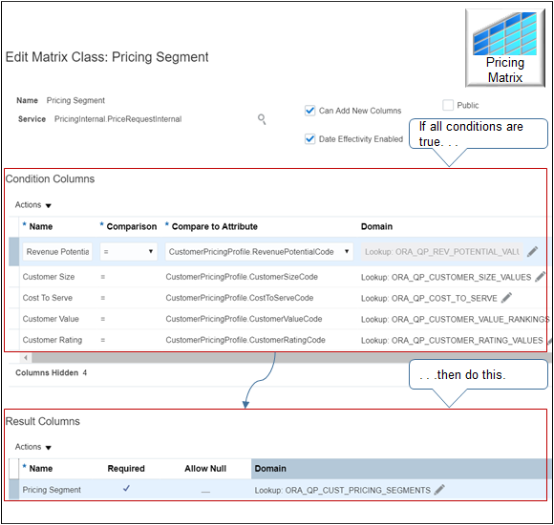Enable the Public checkbox

(x=448, y=105)
